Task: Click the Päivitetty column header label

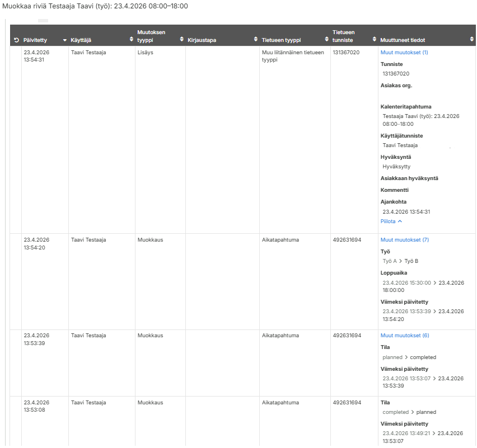Action: pyautogui.click(x=35, y=40)
